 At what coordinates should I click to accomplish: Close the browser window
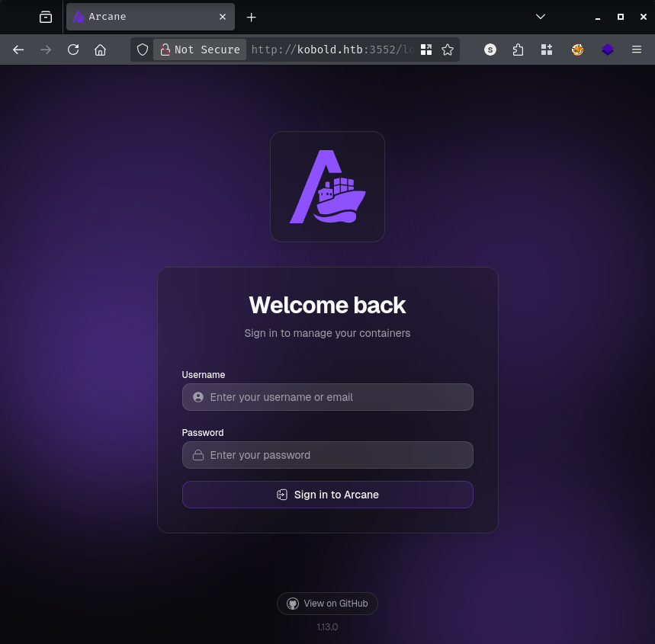644,17
